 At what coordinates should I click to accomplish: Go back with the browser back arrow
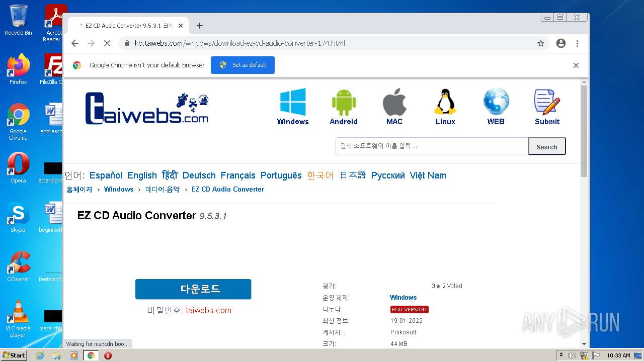pos(75,43)
